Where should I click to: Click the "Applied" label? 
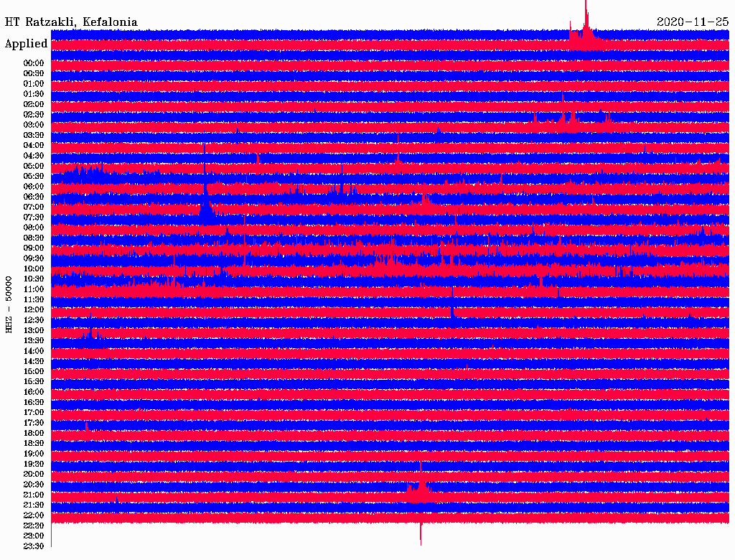27,44
